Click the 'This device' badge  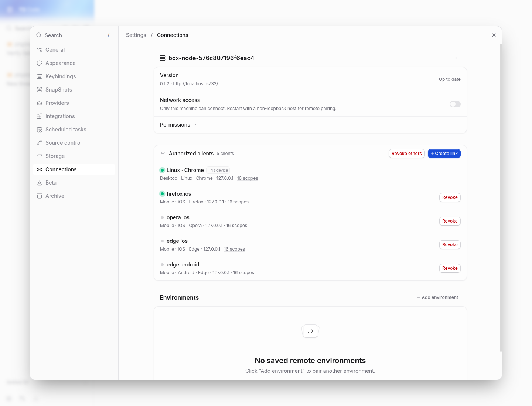(x=218, y=170)
